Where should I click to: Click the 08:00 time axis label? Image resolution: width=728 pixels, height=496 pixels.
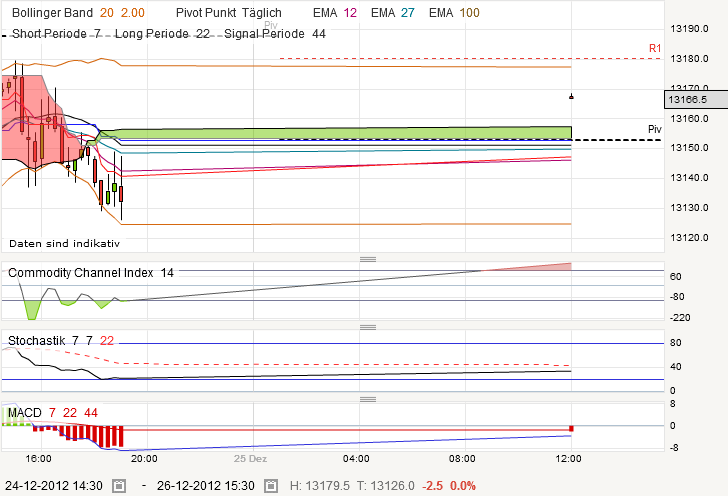click(462, 459)
